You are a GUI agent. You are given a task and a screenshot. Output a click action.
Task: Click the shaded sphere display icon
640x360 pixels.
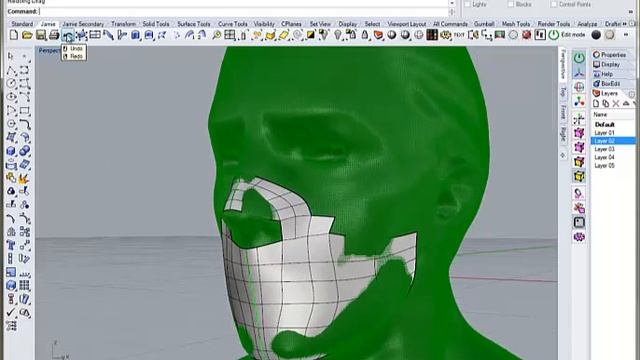tap(392, 35)
